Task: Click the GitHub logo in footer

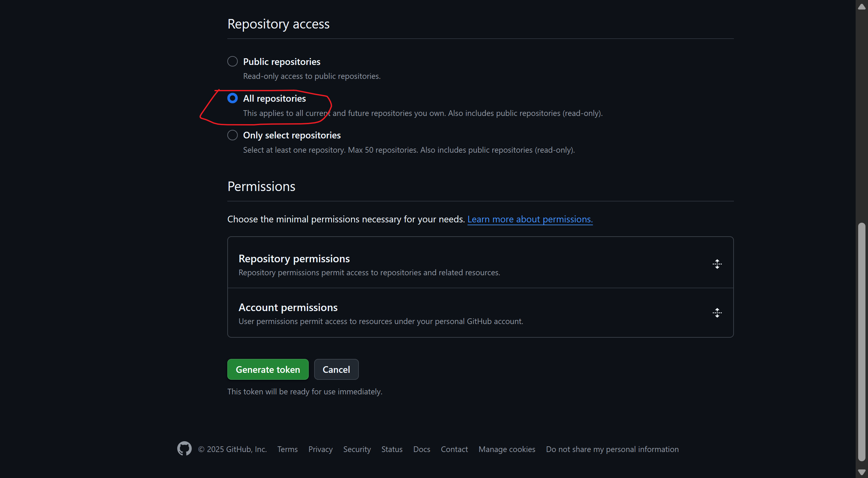Action: pyautogui.click(x=184, y=449)
